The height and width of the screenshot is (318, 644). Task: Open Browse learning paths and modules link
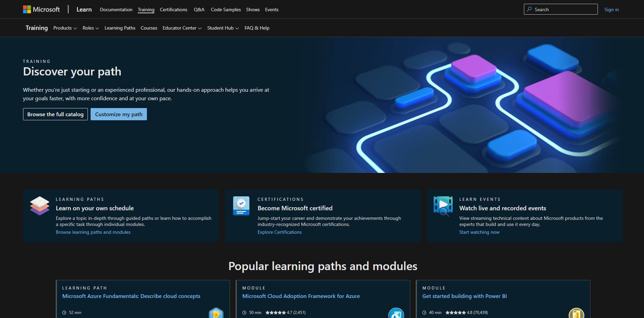point(93,232)
